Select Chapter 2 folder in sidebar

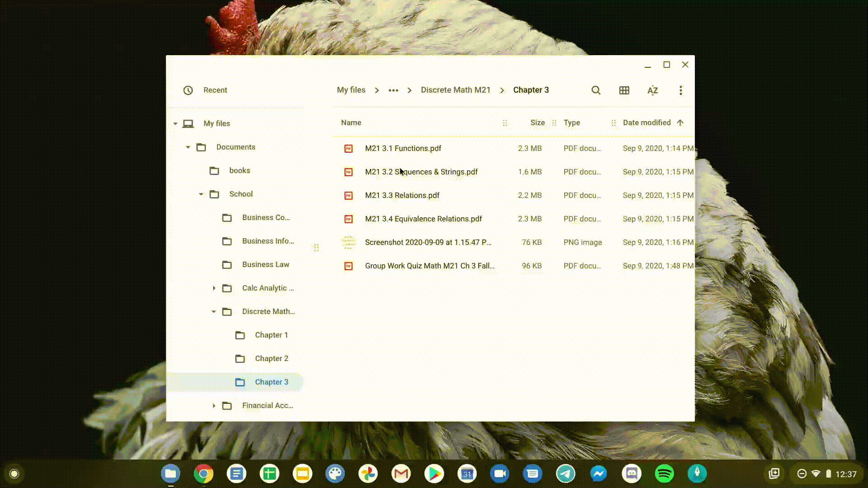pyautogui.click(x=235, y=359)
